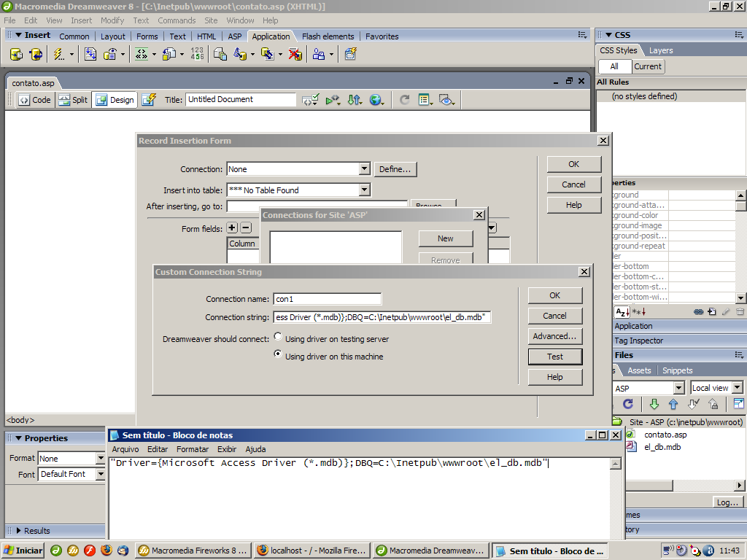The image size is (747, 560).
Task: Open the Snippets tab
Action: [677, 370]
